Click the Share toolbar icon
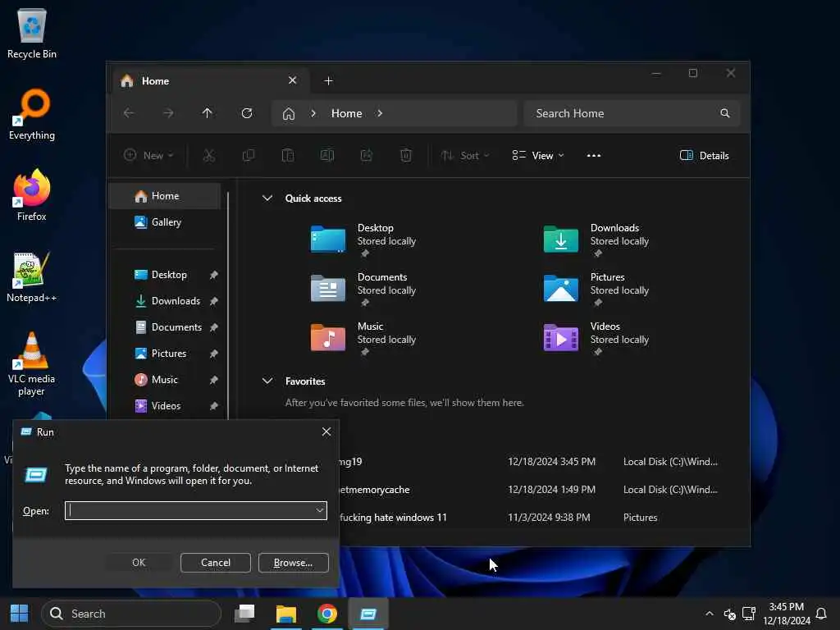840x630 pixels. [x=367, y=155]
